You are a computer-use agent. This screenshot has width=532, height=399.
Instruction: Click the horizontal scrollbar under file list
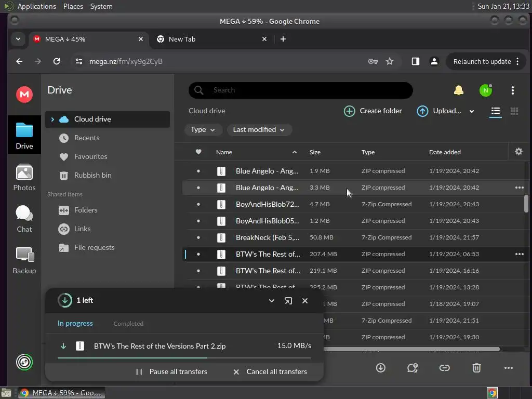[411, 349]
